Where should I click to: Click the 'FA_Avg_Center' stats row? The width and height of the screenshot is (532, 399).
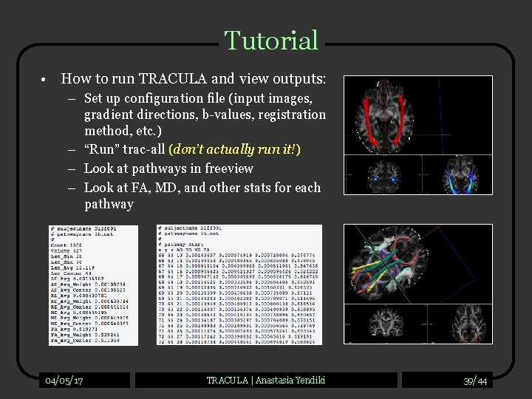(85, 341)
